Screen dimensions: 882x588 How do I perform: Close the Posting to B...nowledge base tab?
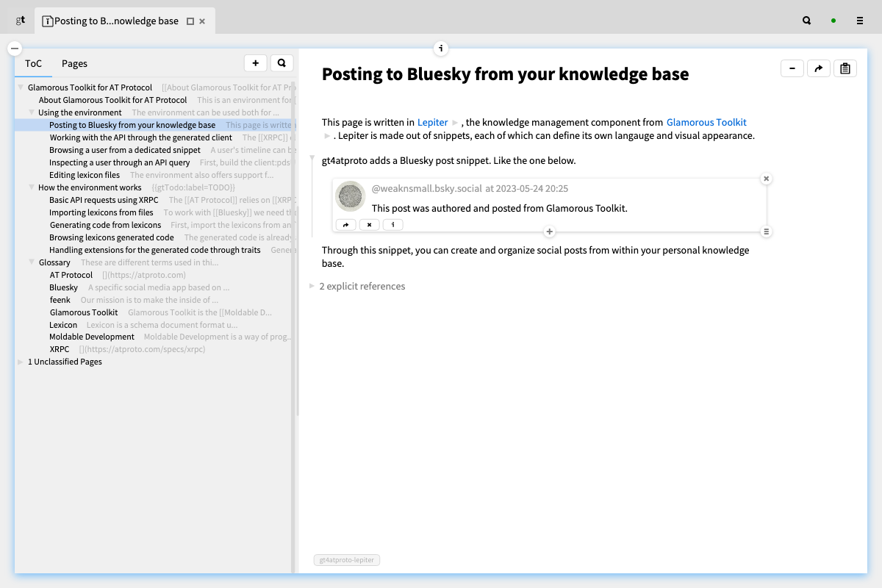tap(202, 21)
